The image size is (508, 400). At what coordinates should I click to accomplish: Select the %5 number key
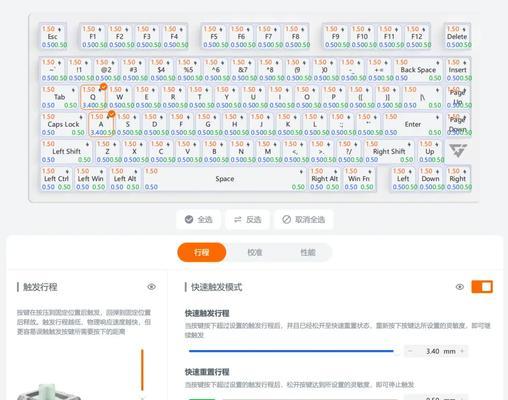[x=188, y=70]
